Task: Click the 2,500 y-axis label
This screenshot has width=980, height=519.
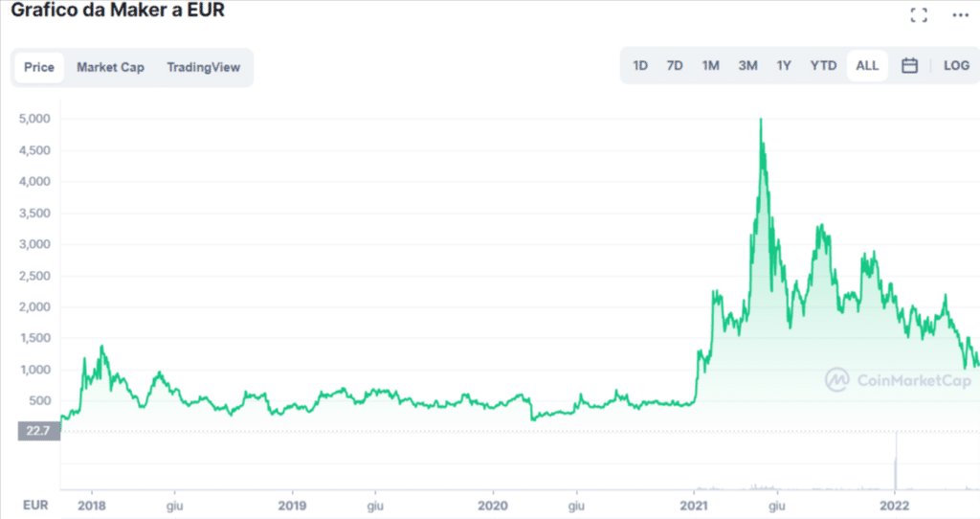Action: pyautogui.click(x=34, y=276)
